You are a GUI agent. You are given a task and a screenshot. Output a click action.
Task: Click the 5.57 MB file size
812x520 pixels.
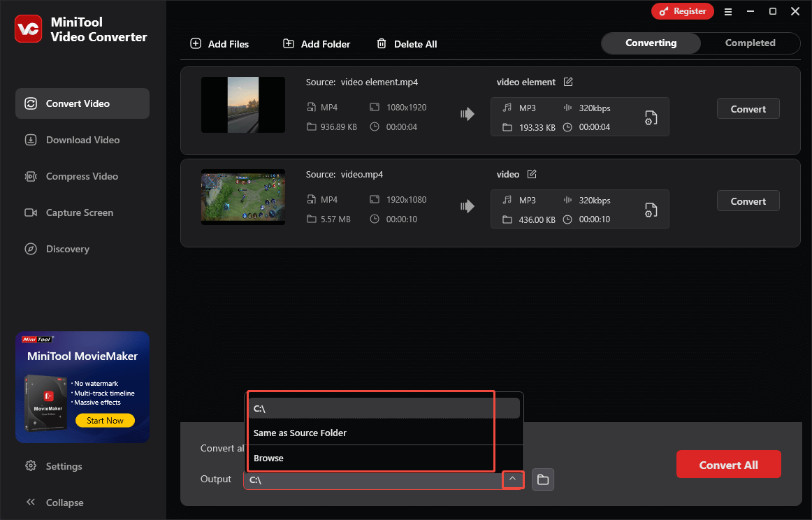[335, 219]
